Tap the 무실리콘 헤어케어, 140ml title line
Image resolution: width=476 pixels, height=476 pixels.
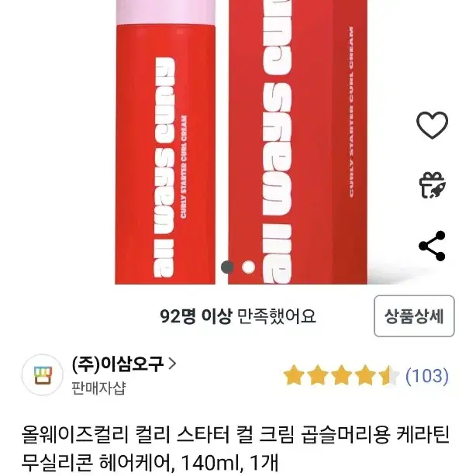point(150,464)
